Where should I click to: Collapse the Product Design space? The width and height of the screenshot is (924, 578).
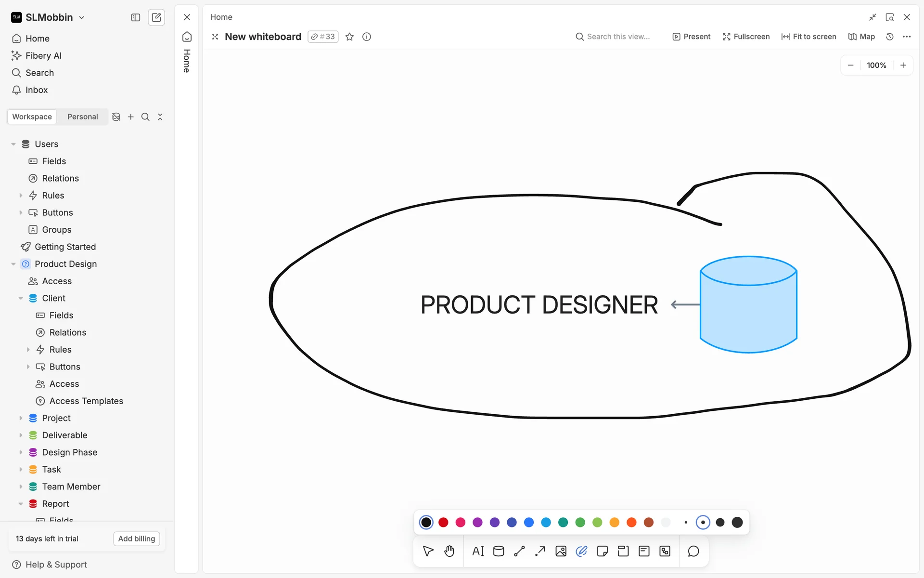coord(13,264)
